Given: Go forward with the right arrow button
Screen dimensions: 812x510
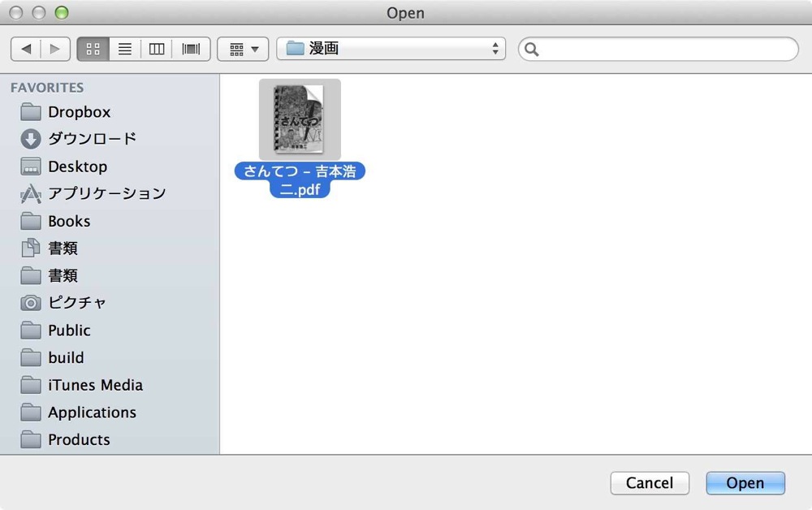Looking at the screenshot, I should (55, 50).
